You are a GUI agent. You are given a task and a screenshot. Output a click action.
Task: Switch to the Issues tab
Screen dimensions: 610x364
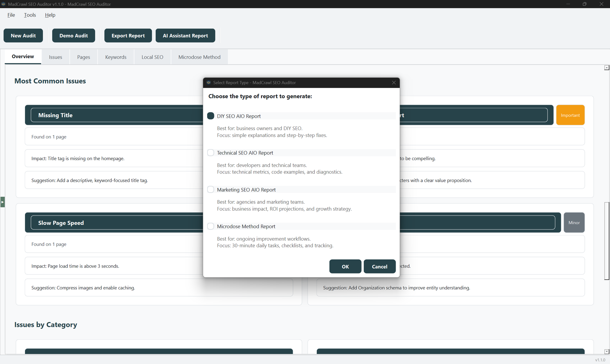[55, 57]
